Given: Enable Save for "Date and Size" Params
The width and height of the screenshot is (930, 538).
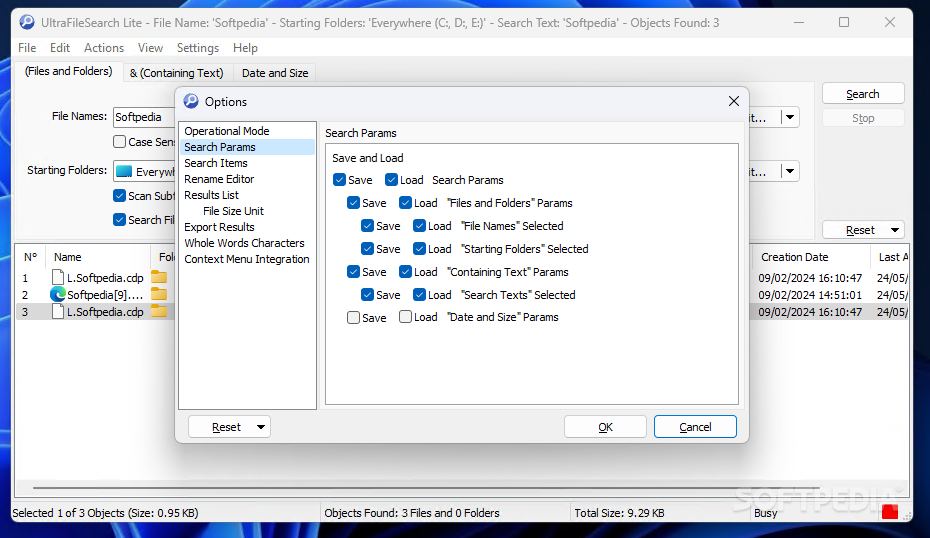Looking at the screenshot, I should [353, 317].
